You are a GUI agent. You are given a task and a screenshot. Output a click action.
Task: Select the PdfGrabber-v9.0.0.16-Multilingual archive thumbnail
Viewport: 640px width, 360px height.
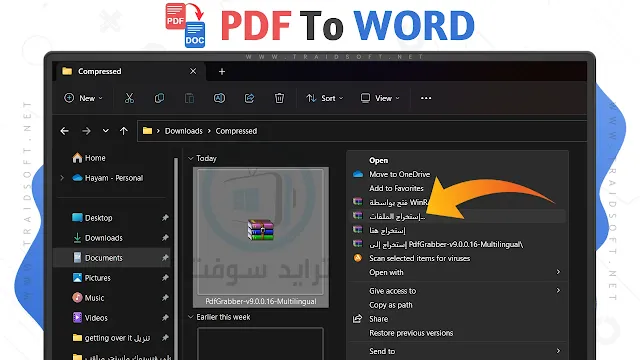261,237
